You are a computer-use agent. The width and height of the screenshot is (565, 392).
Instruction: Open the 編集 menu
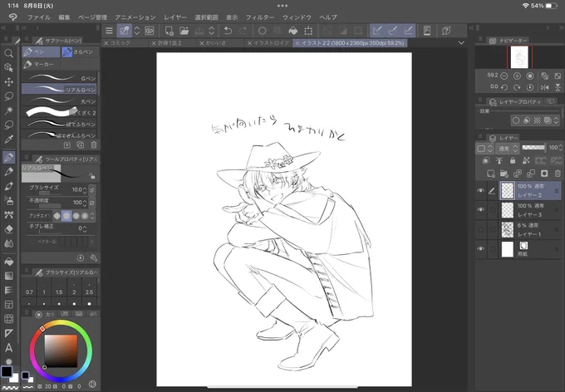(x=64, y=17)
